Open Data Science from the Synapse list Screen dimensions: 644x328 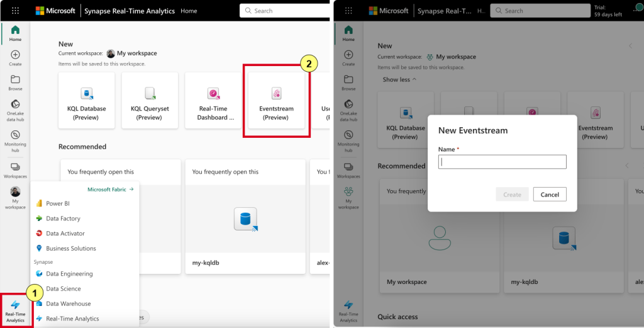click(40, 289)
